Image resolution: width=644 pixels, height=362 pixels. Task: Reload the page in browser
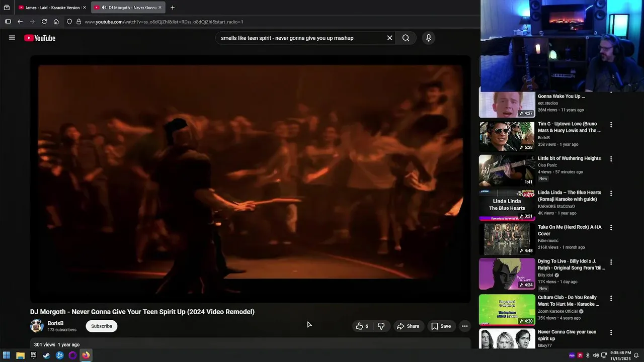[x=44, y=22]
